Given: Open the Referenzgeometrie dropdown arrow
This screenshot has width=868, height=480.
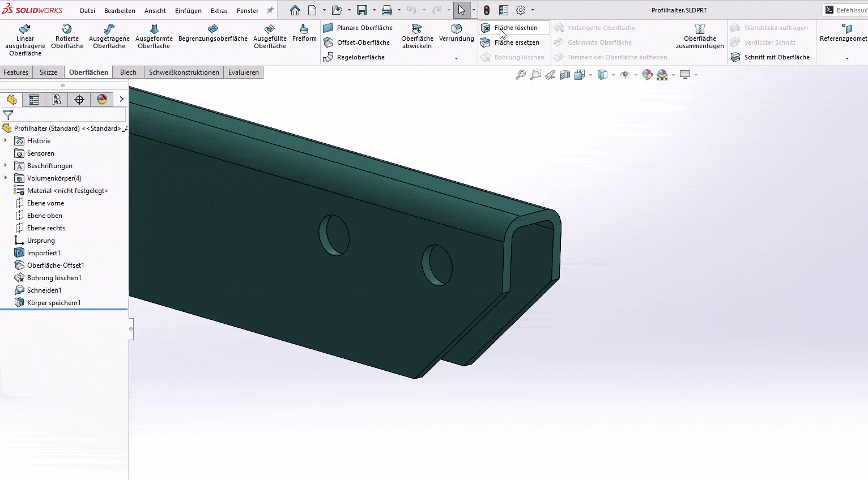Looking at the screenshot, I should 847,58.
